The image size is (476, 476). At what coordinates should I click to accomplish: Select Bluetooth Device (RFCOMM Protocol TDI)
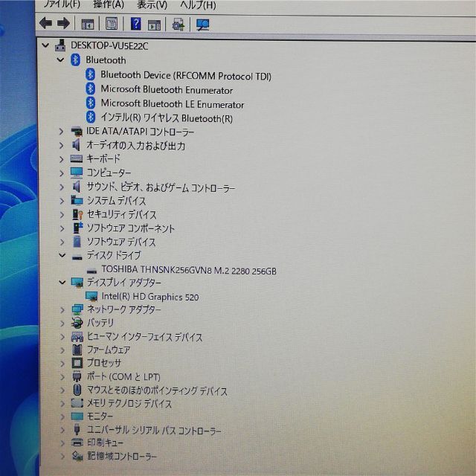pyautogui.click(x=186, y=75)
